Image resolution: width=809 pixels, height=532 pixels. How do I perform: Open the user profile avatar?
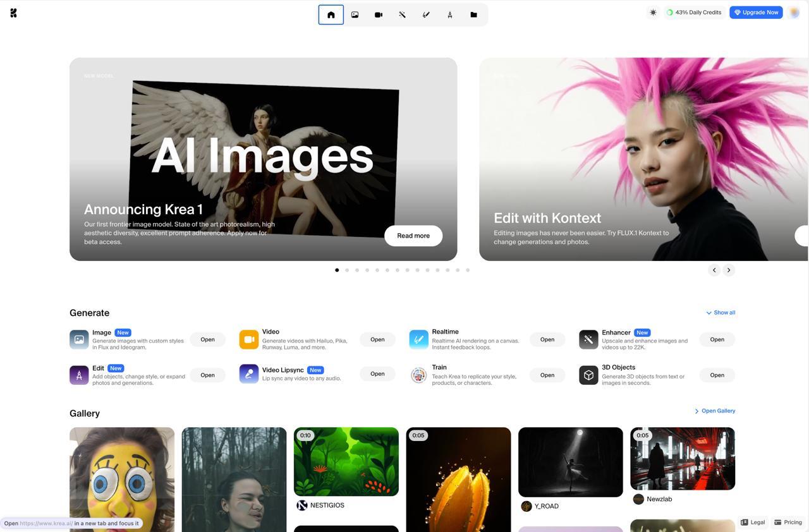click(x=794, y=13)
